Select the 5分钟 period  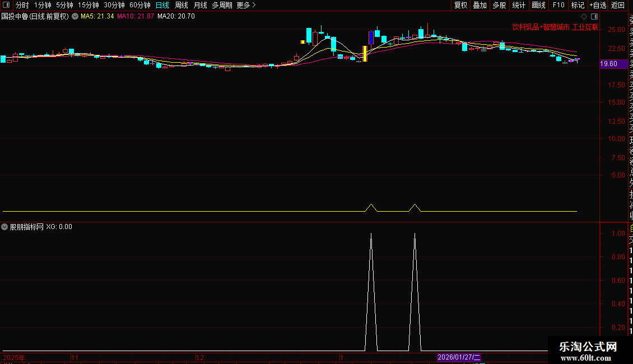click(x=64, y=5)
